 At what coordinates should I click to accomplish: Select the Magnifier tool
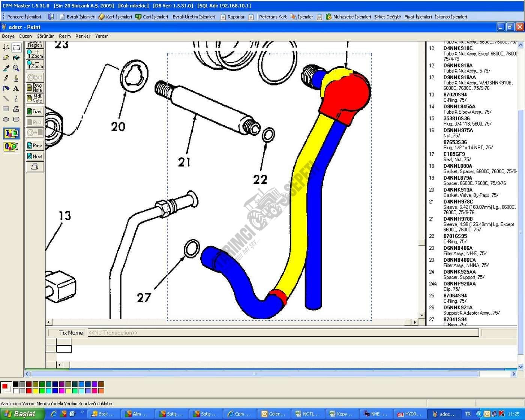[x=16, y=68]
